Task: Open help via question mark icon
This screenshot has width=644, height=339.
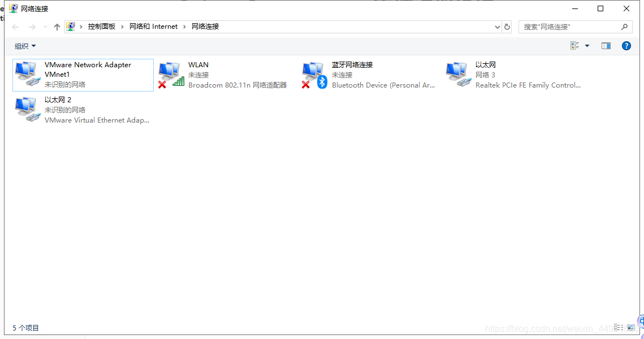Action: (x=626, y=46)
